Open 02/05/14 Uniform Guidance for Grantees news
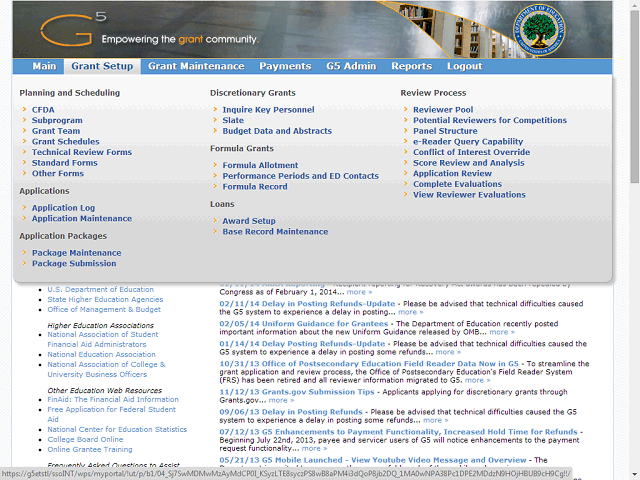 304,324
